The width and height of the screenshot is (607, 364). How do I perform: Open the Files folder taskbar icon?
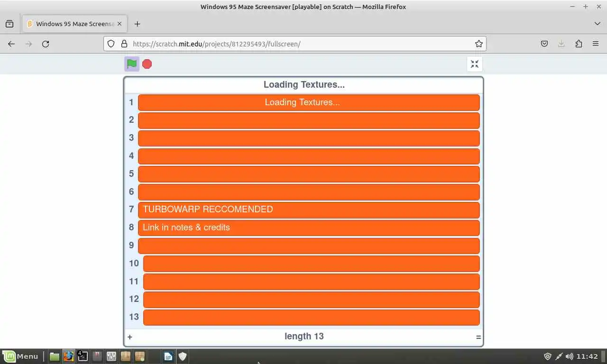(x=55, y=356)
